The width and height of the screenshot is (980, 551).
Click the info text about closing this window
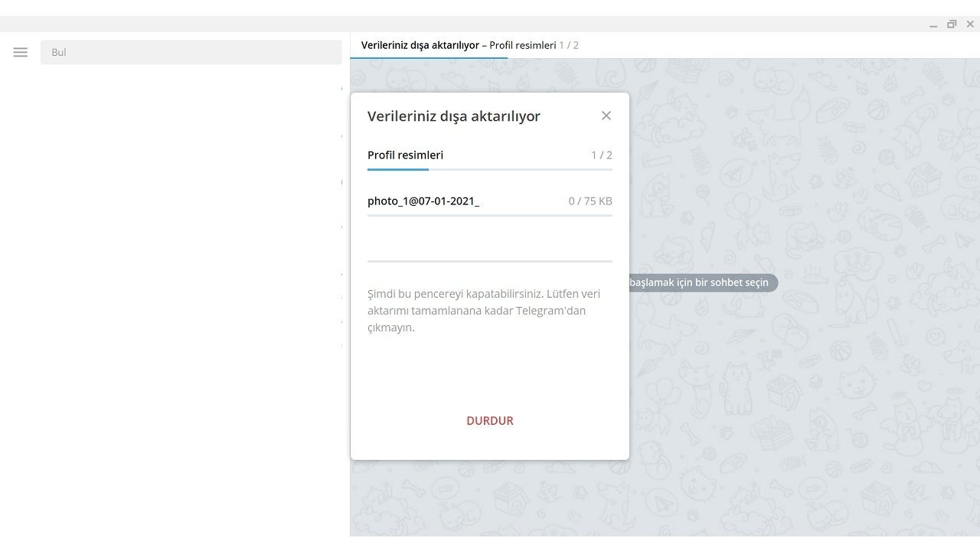(x=484, y=310)
